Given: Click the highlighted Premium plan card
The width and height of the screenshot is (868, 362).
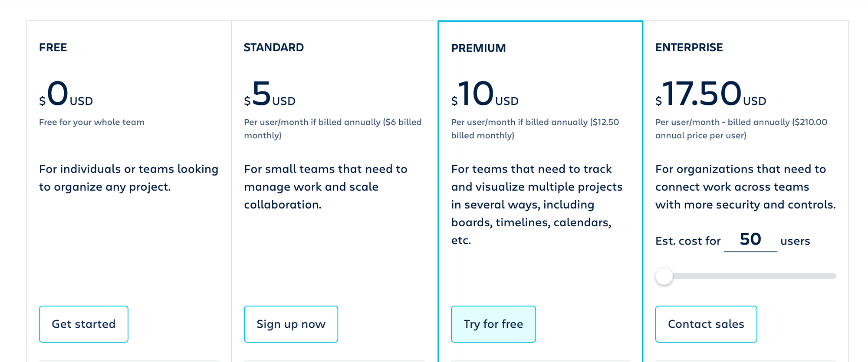Looking at the screenshot, I should click(540, 277).
